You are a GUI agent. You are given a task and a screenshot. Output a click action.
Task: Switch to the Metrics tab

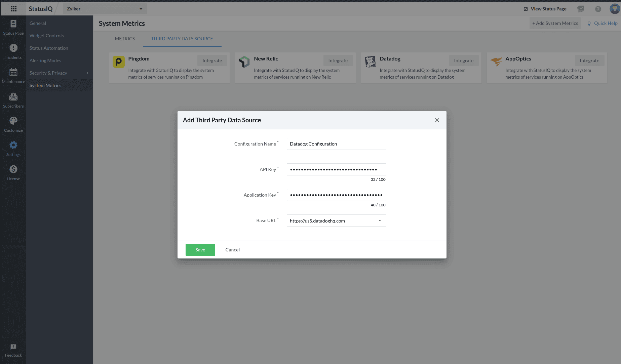pyautogui.click(x=125, y=39)
